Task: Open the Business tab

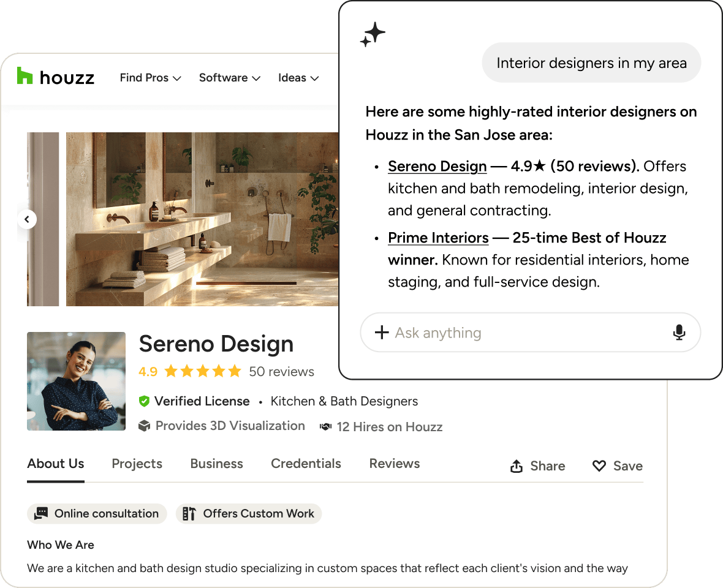Action: (x=216, y=464)
